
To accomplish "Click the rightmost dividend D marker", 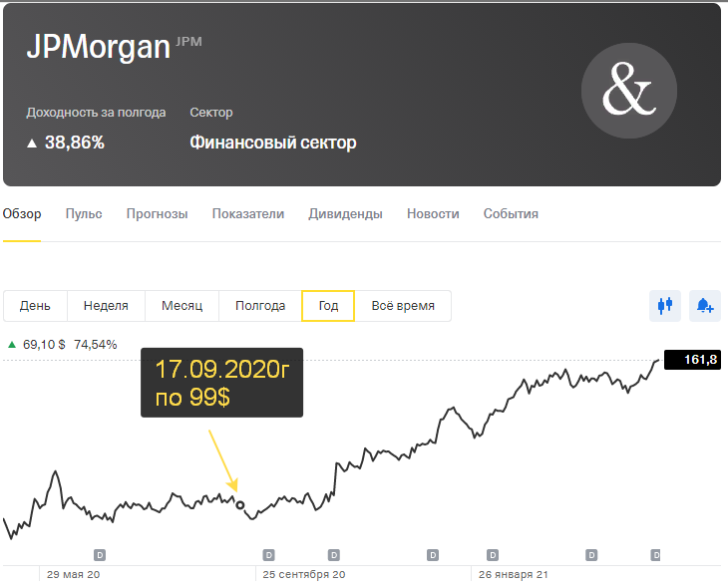I will coord(655,554).
